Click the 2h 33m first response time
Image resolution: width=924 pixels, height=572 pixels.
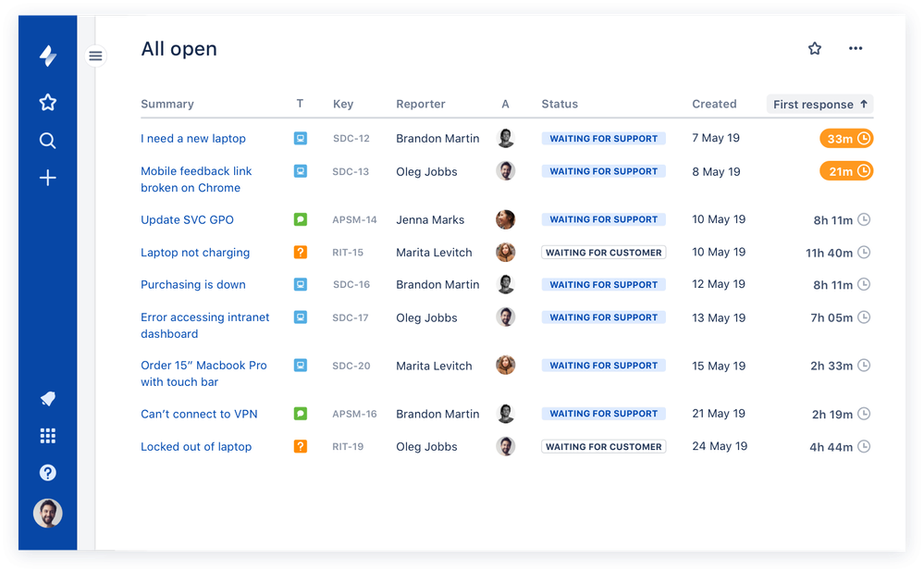click(832, 366)
